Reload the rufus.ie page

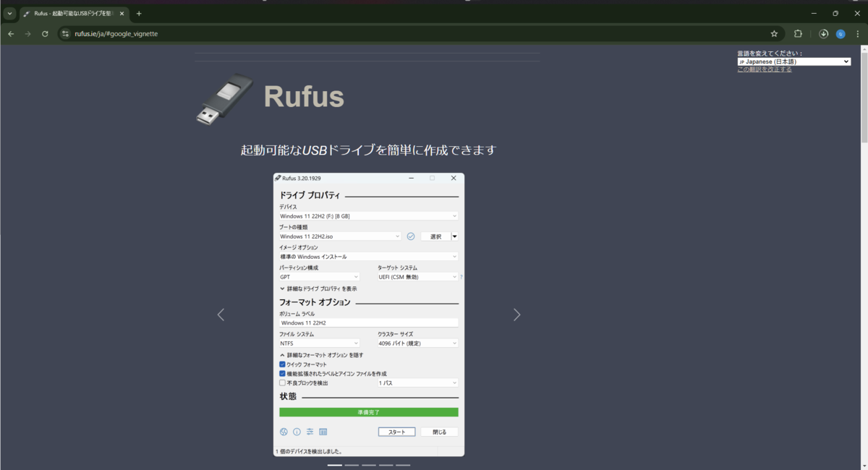45,33
